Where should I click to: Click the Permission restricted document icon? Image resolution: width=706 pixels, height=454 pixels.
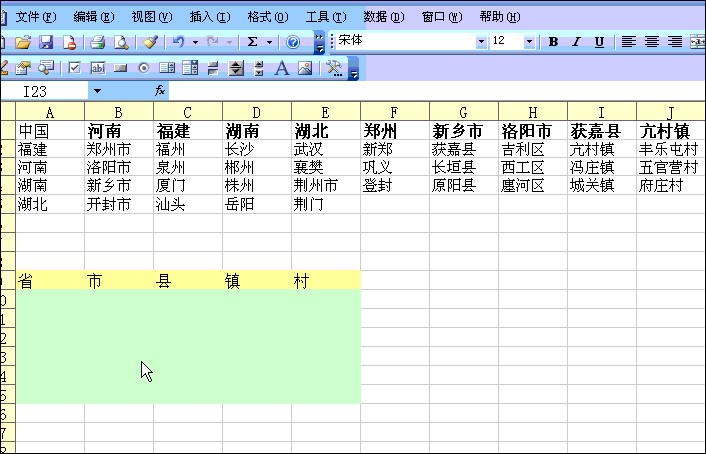click(x=69, y=42)
